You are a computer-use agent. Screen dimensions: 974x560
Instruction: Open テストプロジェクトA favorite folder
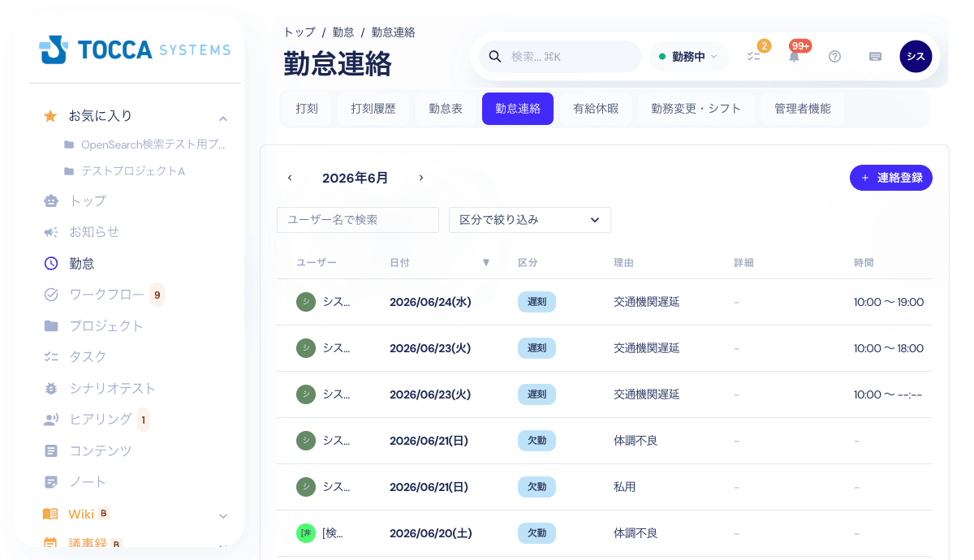[125, 171]
